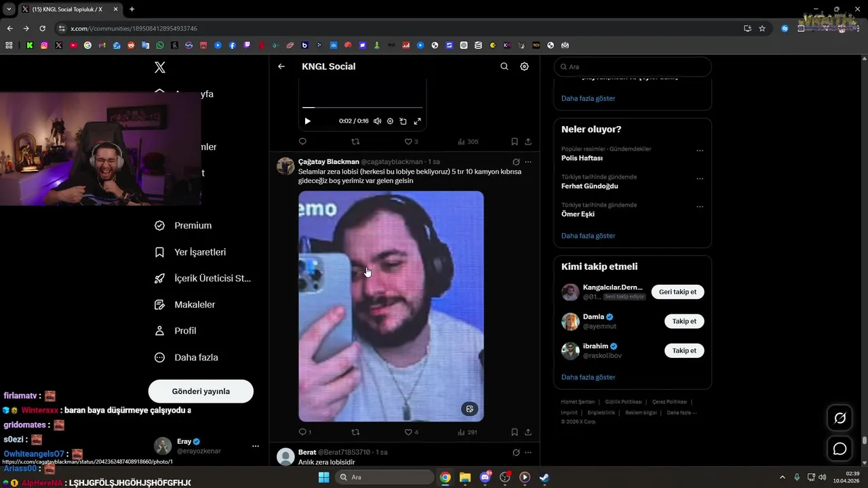Open Steam from the taskbar
This screenshot has height=488, width=868.
(544, 477)
